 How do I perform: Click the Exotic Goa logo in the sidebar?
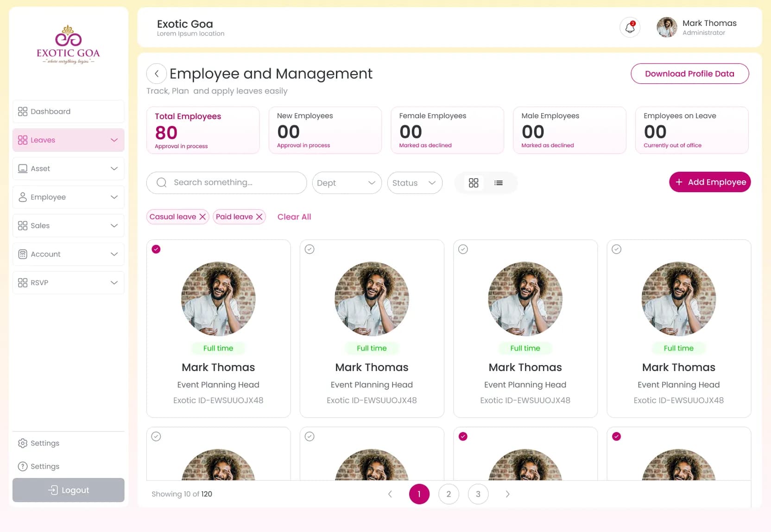coord(68,44)
